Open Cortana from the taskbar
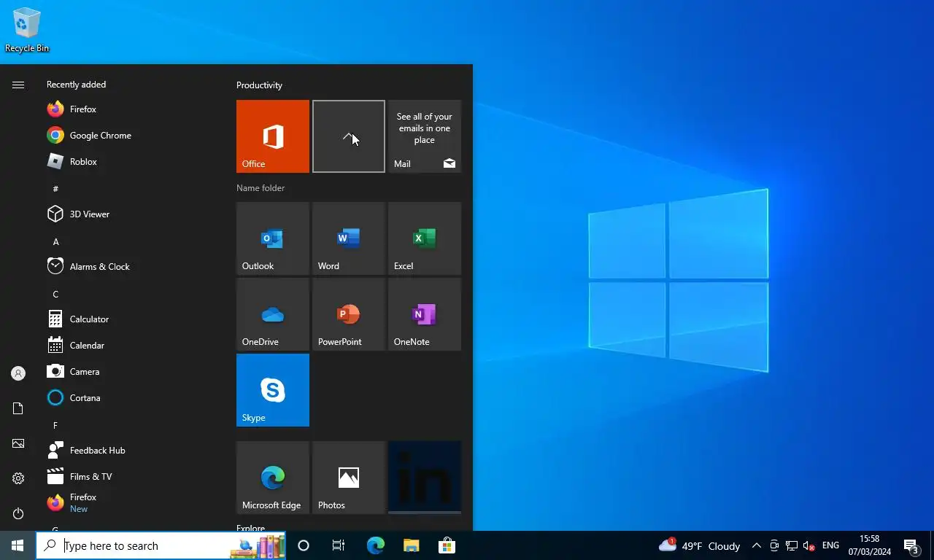The height and width of the screenshot is (560, 934). (x=304, y=545)
